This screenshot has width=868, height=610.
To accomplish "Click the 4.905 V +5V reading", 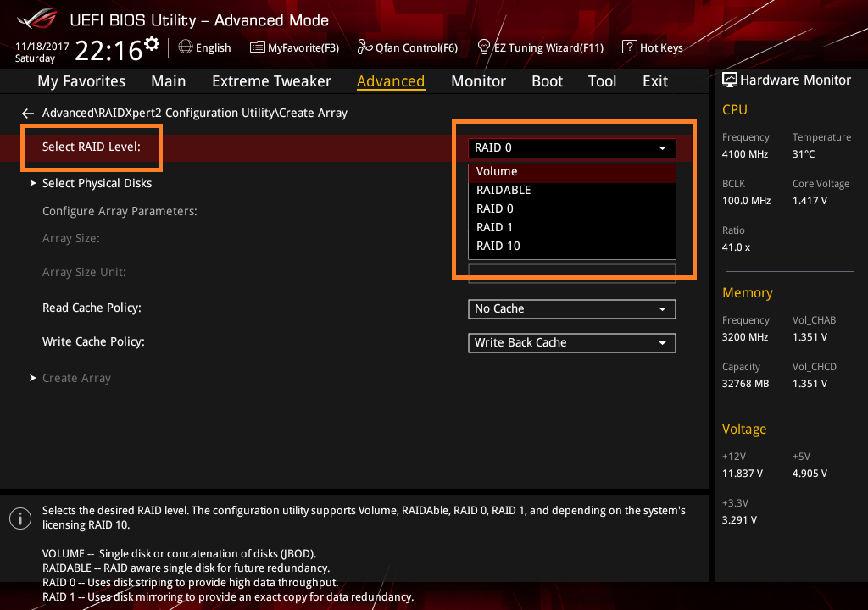I will [810, 474].
